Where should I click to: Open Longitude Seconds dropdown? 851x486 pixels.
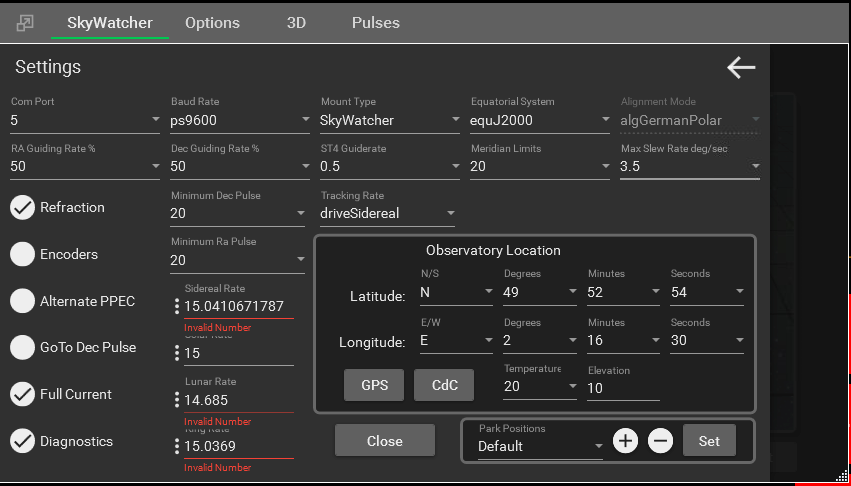coord(707,340)
